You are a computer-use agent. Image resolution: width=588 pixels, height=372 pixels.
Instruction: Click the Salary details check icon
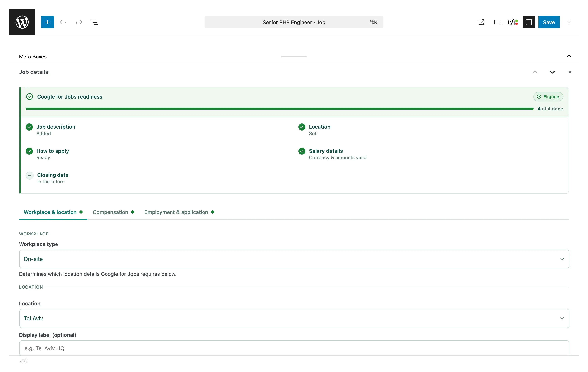(x=302, y=151)
